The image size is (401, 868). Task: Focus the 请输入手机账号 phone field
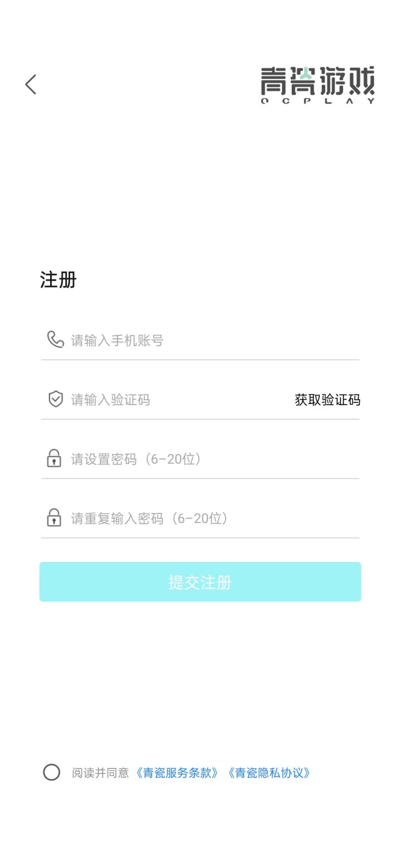(200, 340)
